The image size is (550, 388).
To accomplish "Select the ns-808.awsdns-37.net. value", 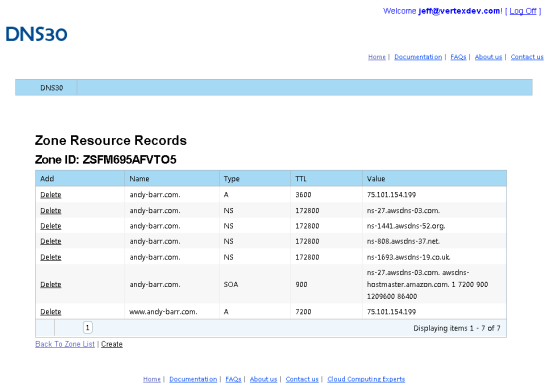I will tap(403, 241).
